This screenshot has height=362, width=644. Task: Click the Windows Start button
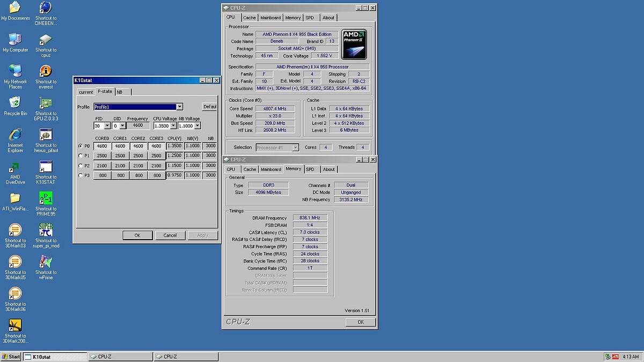coord(11,357)
